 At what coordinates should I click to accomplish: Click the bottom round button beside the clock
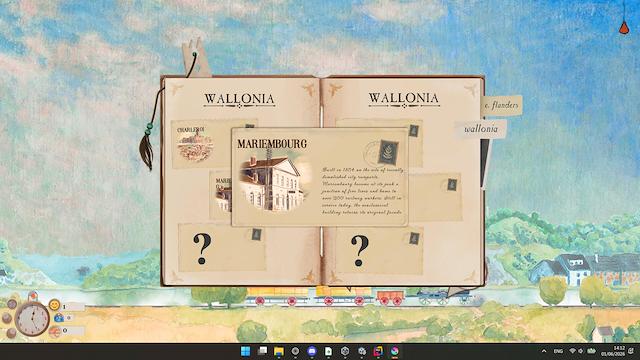coord(11,333)
